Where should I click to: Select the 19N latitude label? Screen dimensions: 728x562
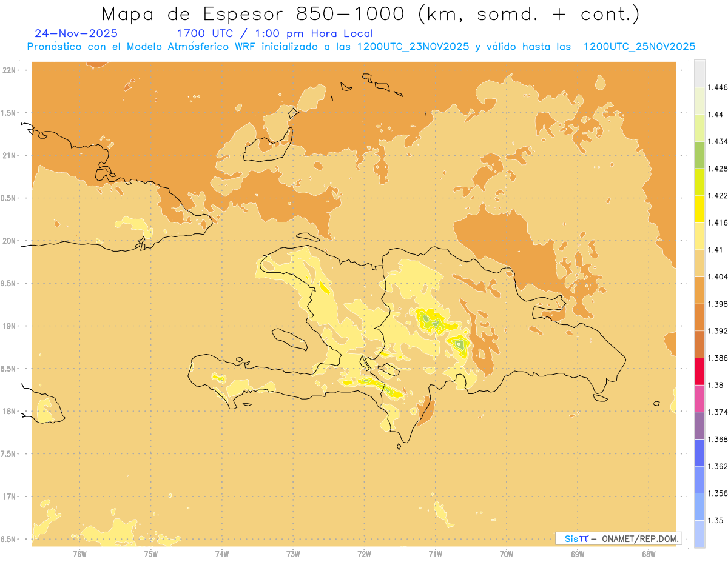pyautogui.click(x=10, y=326)
